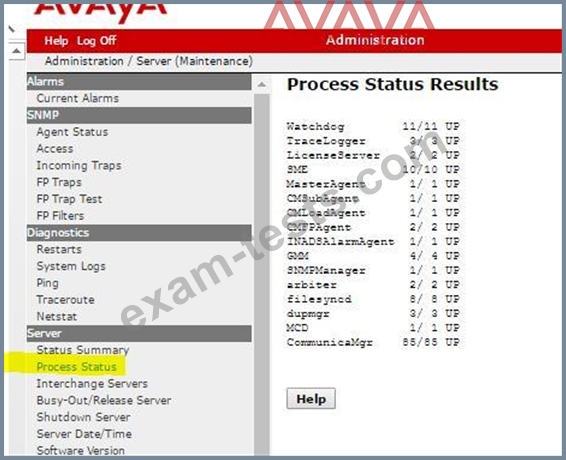
Task: Select highlighted Process Status item
Action: [x=77, y=367]
